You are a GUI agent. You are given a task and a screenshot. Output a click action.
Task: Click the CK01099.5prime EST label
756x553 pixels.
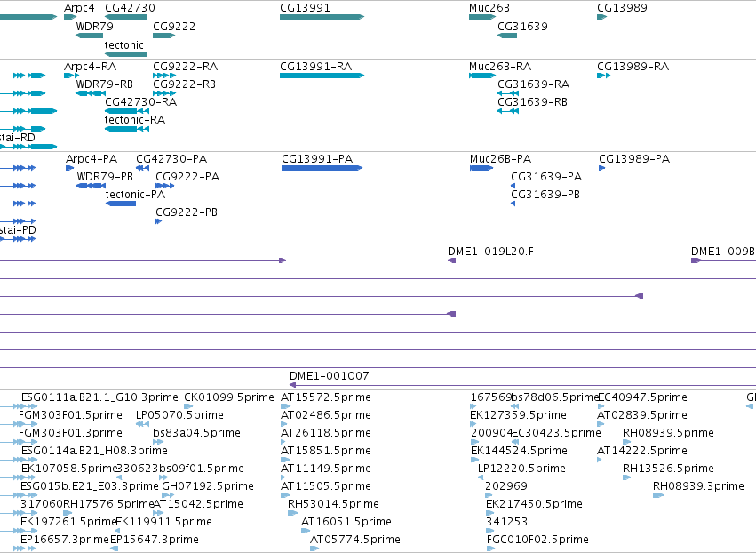coord(229,397)
